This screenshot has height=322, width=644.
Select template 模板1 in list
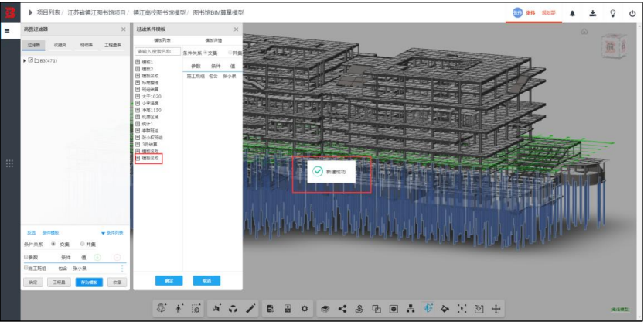pos(148,62)
